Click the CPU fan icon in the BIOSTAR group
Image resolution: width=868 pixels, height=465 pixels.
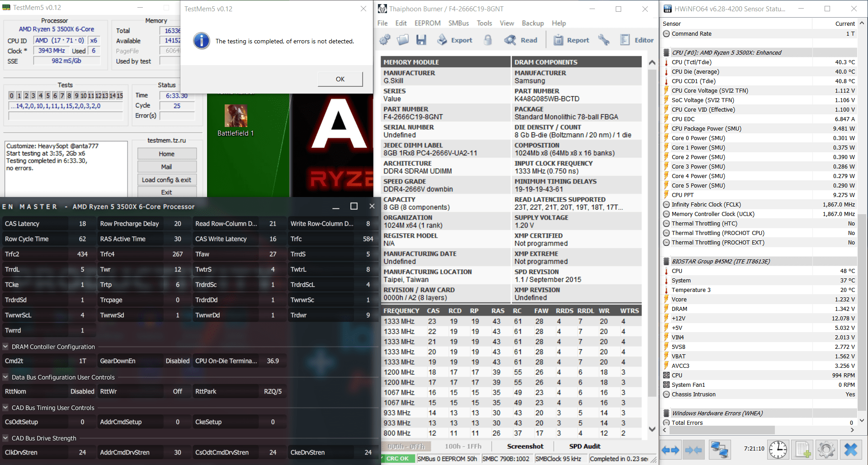pyautogui.click(x=666, y=375)
